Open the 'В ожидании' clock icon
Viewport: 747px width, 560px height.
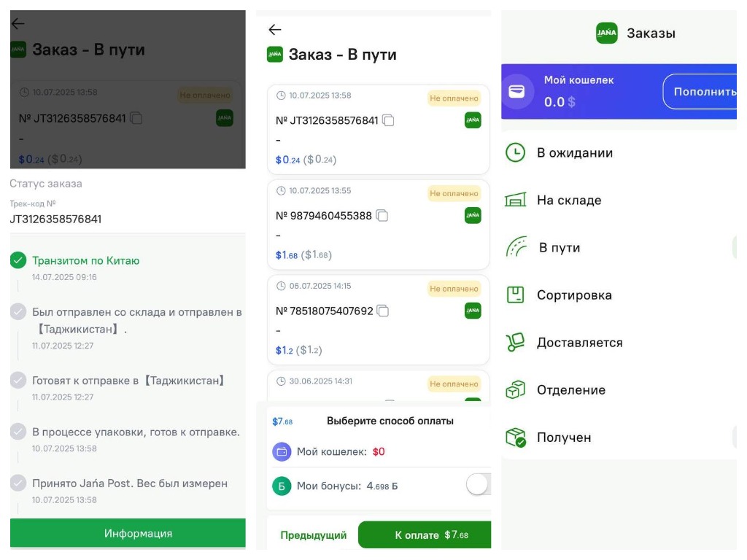coord(515,153)
